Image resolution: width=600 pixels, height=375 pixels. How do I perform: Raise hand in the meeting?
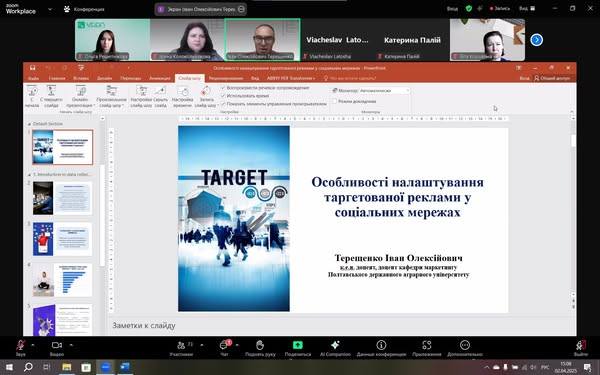point(260,347)
